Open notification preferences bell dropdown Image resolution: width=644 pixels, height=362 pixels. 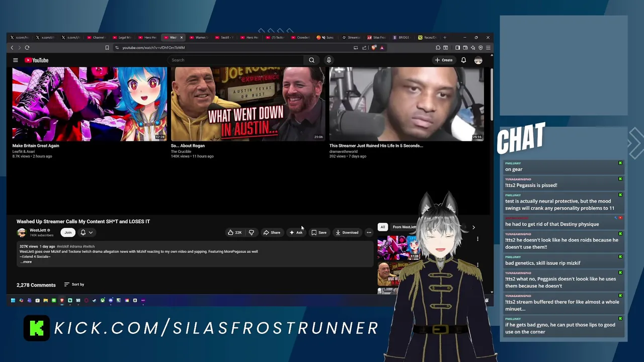coord(87,232)
